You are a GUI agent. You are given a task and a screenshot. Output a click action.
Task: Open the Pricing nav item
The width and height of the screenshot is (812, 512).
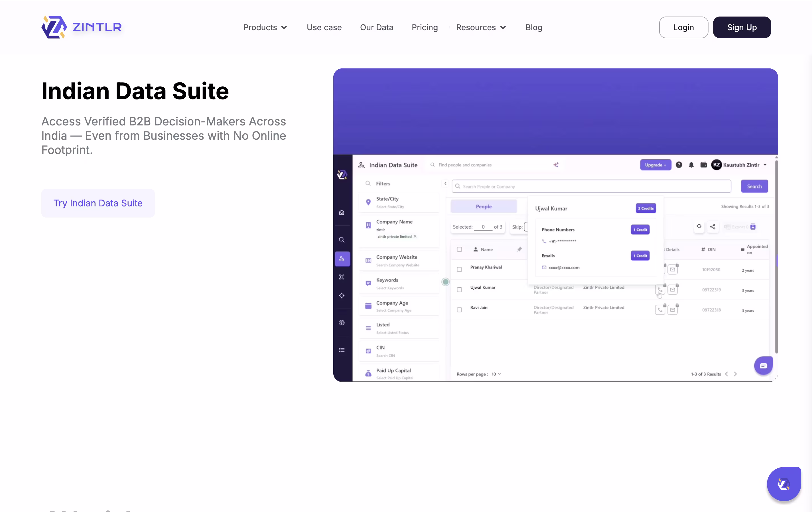(x=425, y=27)
